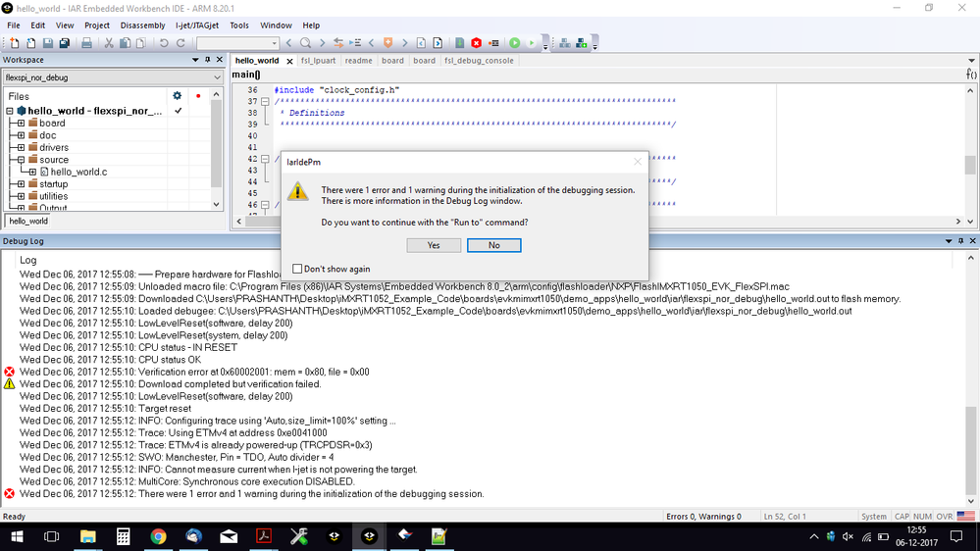The width and height of the screenshot is (980, 551).
Task: Open editor tab list dropdown arrow
Action: (971, 61)
